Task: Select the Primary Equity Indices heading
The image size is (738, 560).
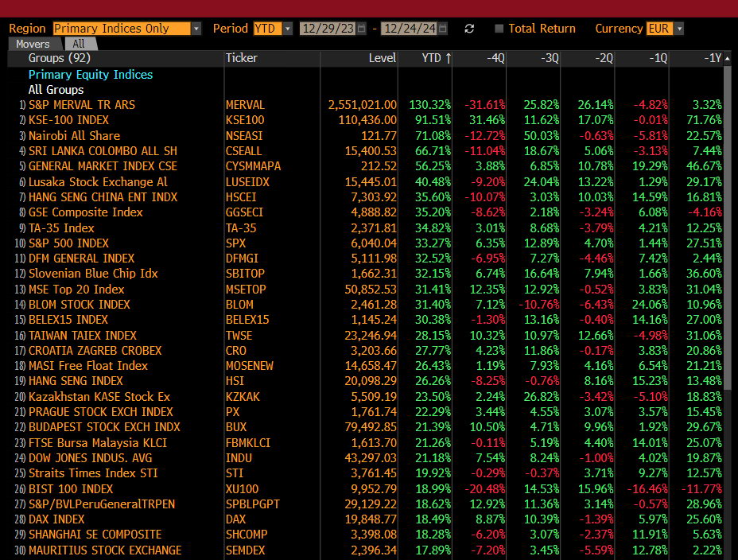Action: (91, 74)
